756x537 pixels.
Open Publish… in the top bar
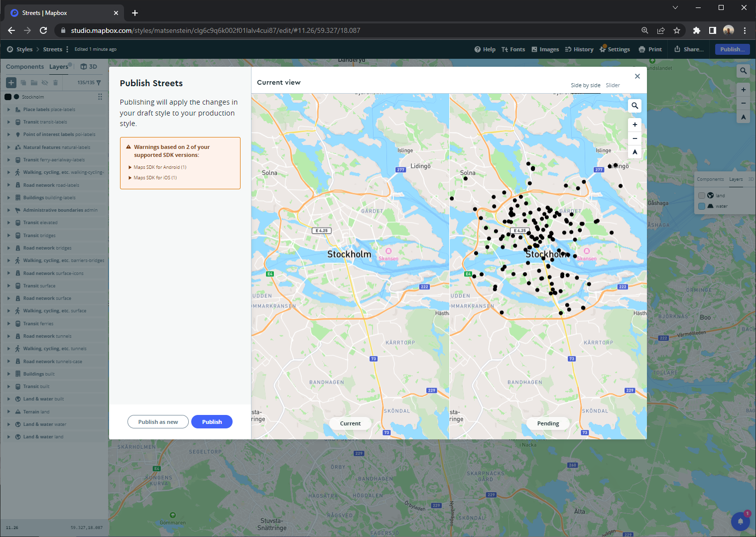[732, 49]
